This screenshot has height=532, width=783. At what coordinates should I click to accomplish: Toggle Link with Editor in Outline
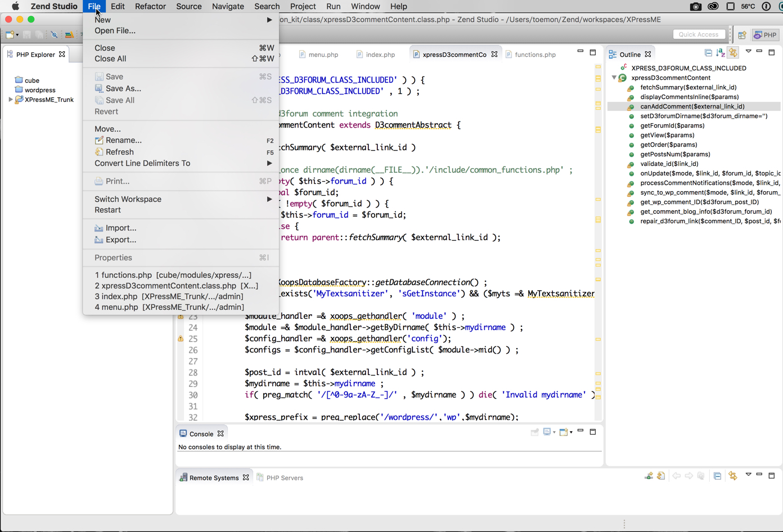pos(733,53)
